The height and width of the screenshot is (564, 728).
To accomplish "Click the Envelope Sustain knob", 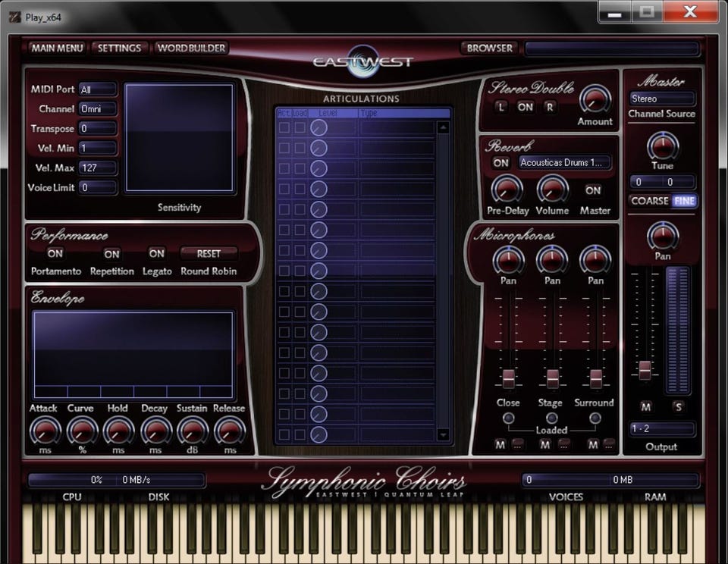I will [x=192, y=431].
